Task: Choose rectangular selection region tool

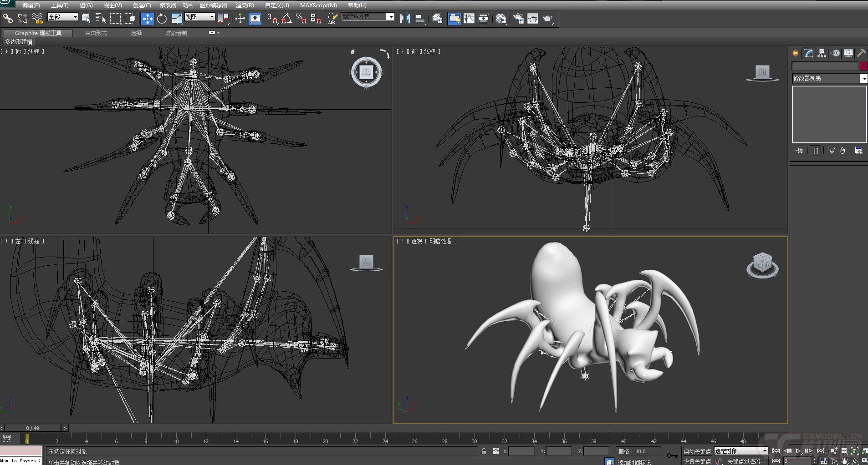Action: (116, 18)
